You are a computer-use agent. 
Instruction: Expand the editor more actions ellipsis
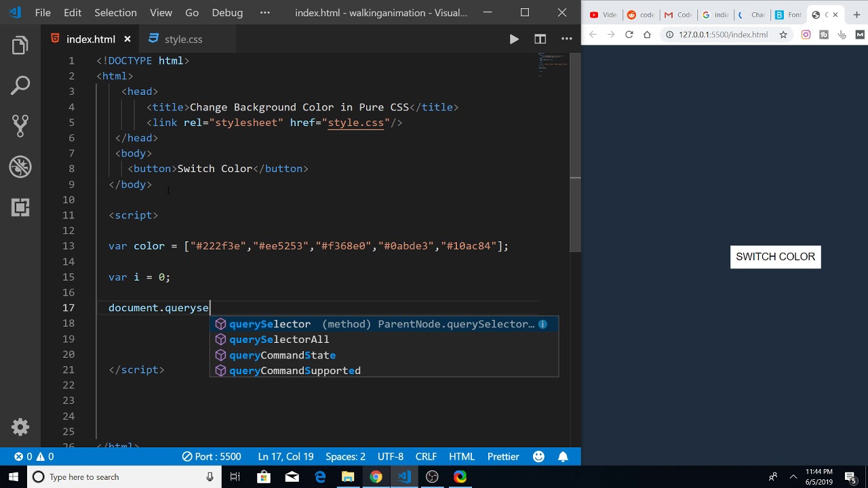pyautogui.click(x=566, y=39)
